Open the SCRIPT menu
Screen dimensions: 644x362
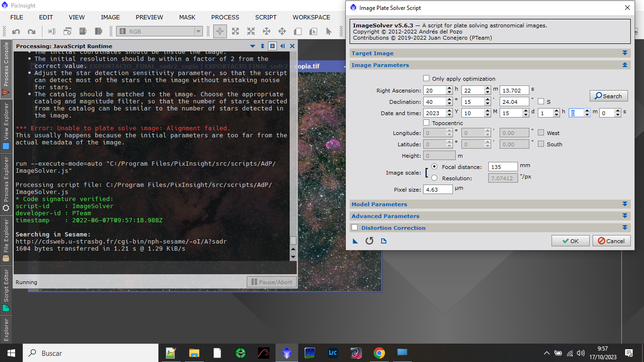pos(266,17)
